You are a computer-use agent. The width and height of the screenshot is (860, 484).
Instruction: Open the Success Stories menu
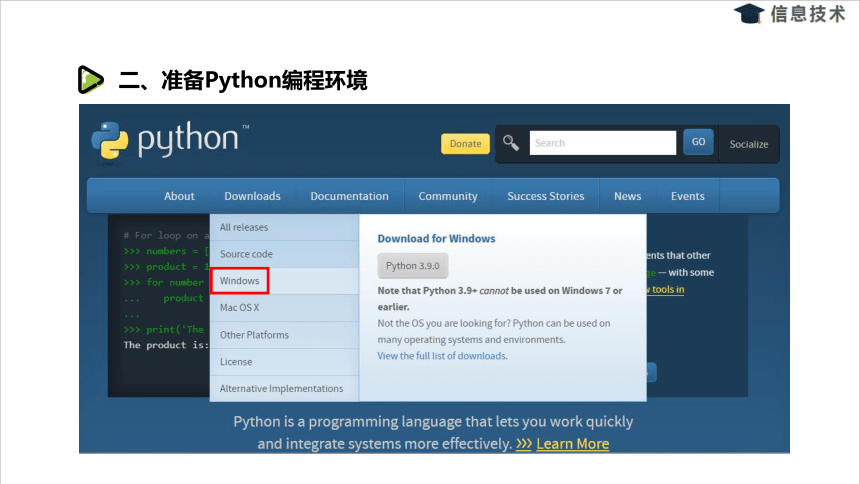tap(546, 196)
